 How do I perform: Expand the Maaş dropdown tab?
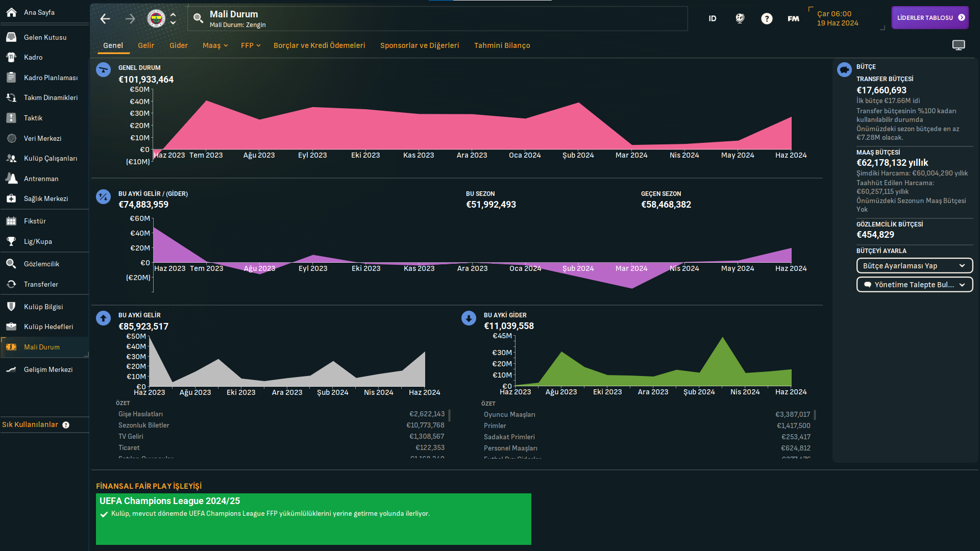pos(215,45)
